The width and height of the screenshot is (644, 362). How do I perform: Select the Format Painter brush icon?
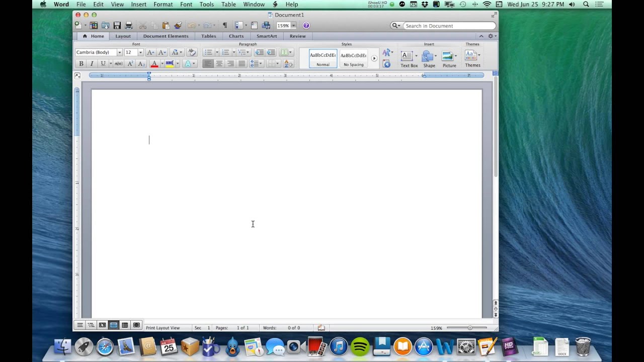[x=178, y=25]
